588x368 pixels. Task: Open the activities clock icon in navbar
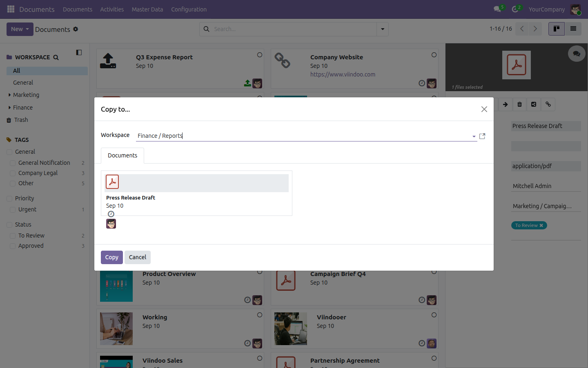[515, 9]
